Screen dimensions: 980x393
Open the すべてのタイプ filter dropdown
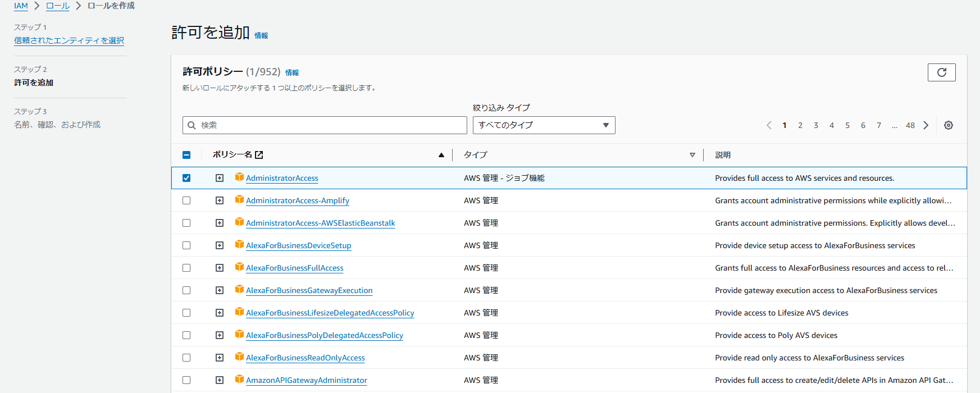coord(544,125)
